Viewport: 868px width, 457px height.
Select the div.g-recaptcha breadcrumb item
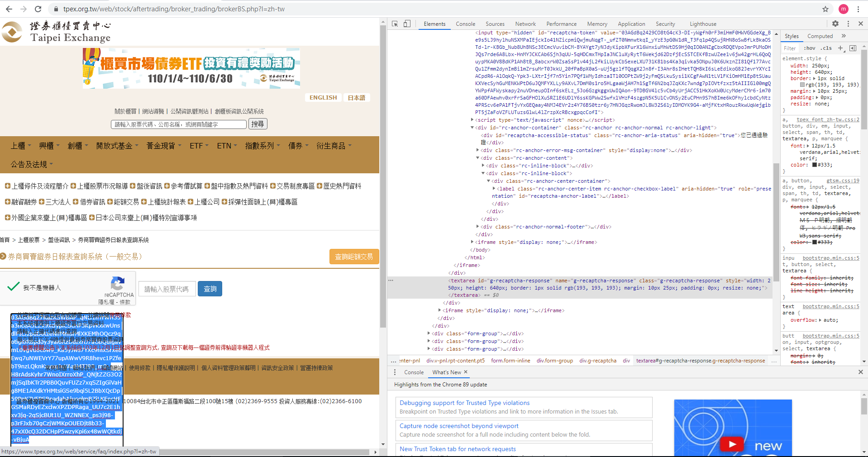[x=598, y=361]
